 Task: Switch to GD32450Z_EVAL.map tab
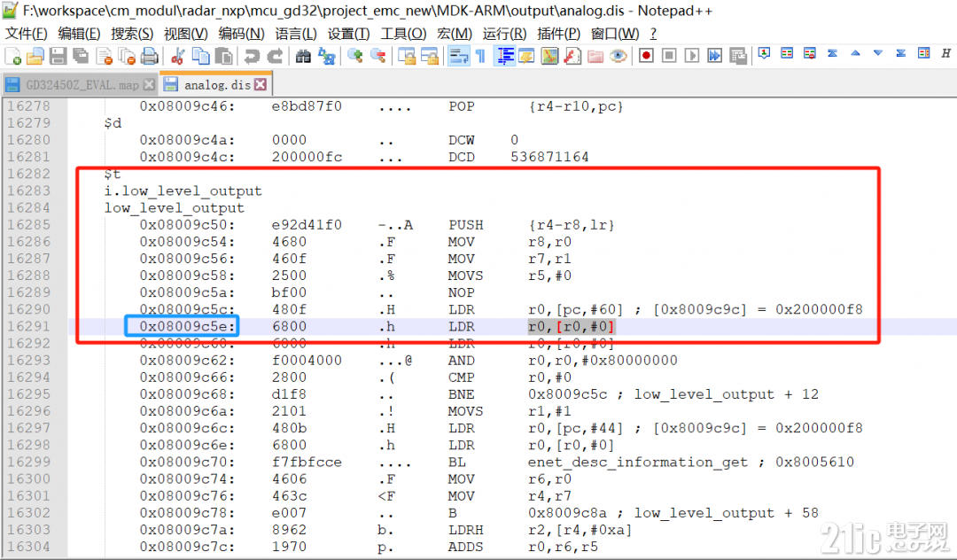(x=80, y=85)
